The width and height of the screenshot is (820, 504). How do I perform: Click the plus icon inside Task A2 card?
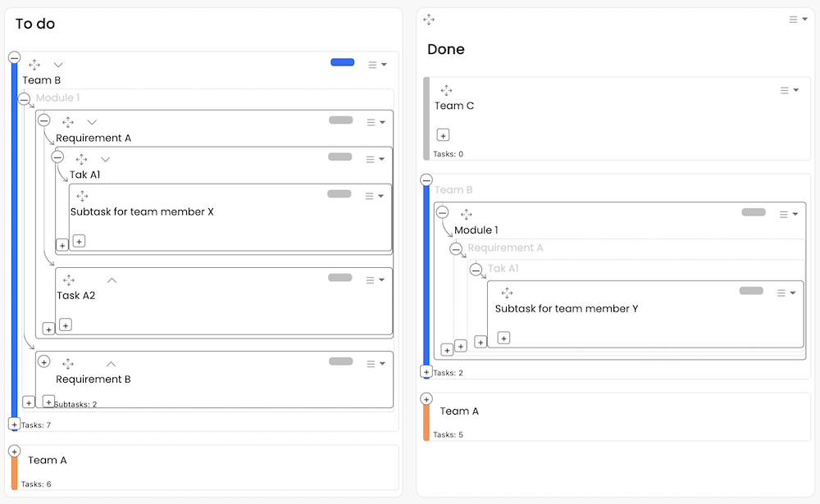tap(66, 325)
